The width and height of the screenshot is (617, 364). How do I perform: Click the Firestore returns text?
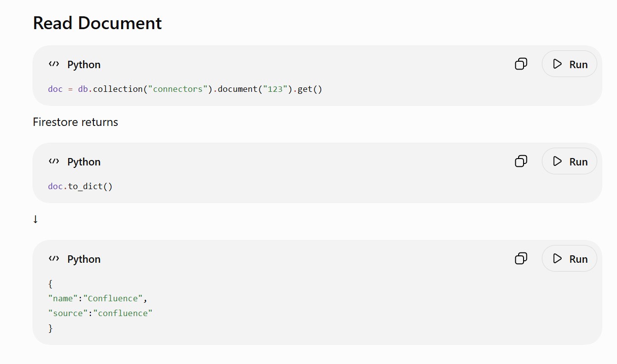76,122
